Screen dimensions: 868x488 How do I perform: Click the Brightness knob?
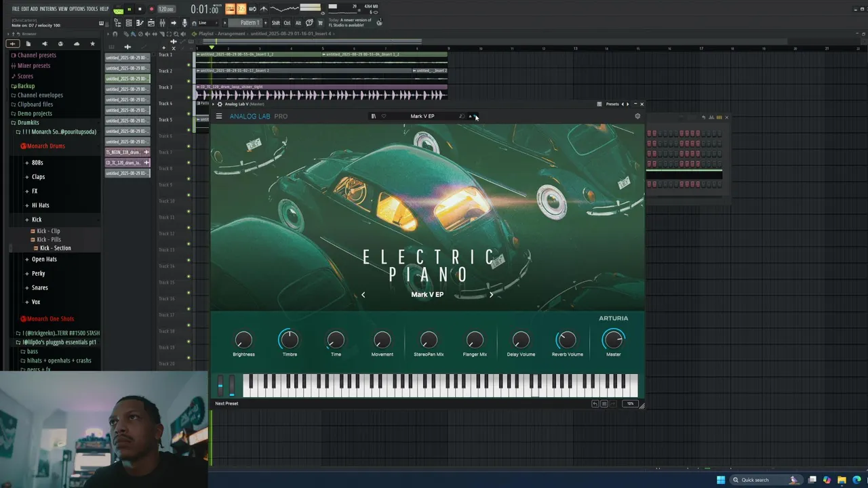click(243, 340)
